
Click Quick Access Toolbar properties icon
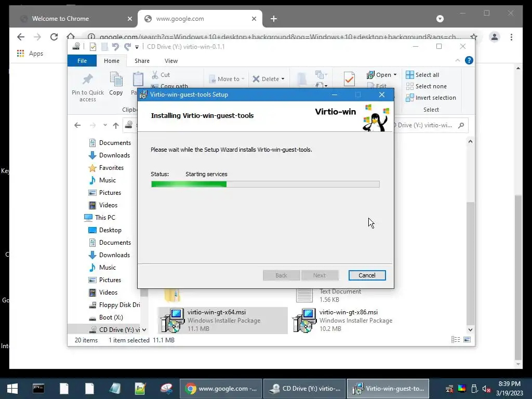pyautogui.click(x=92, y=47)
